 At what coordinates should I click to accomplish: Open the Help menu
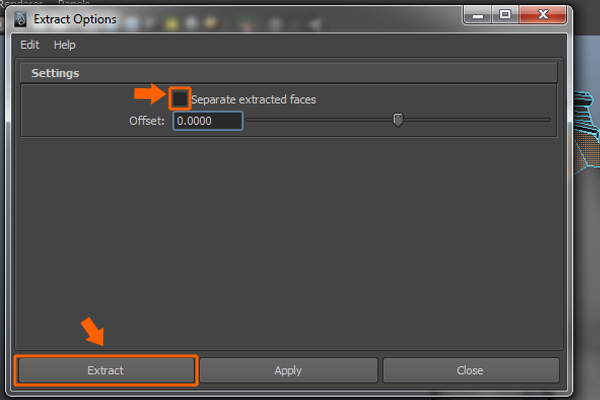pos(65,45)
